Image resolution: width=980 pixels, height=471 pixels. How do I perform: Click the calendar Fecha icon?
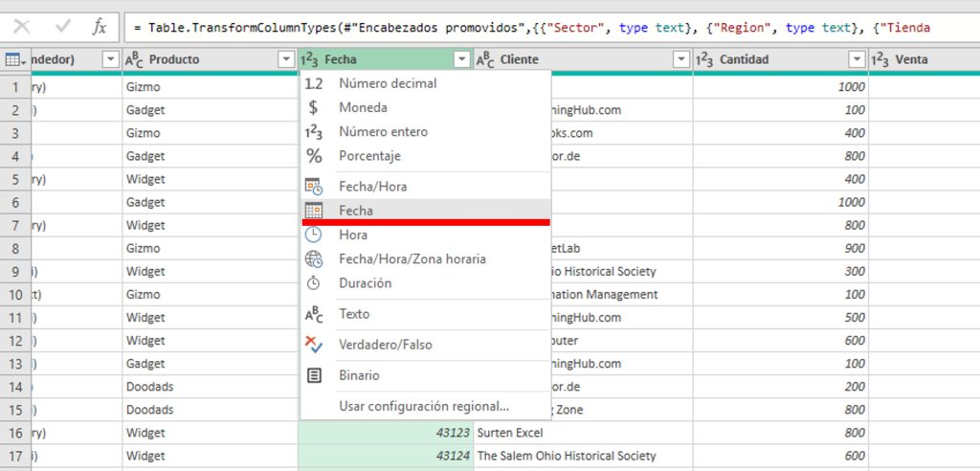point(314,211)
